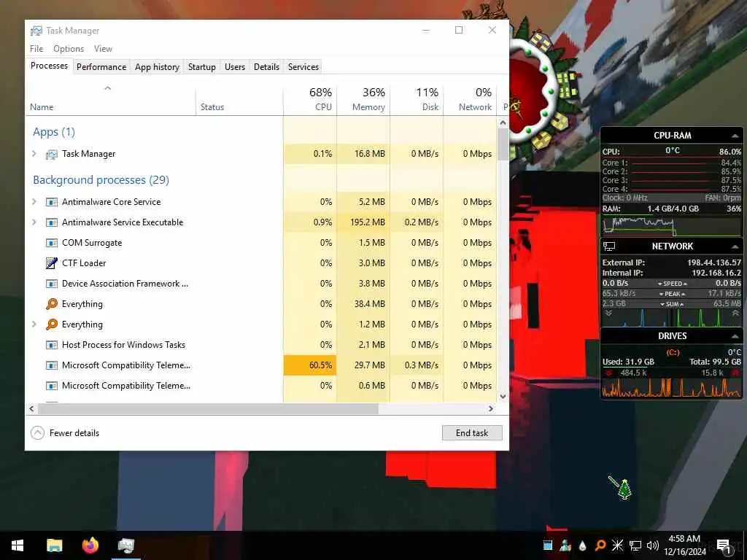Click icon of Microsoft Compatibility Telemetry using 0.6 MB
This screenshot has width=747, height=560.
click(52, 386)
